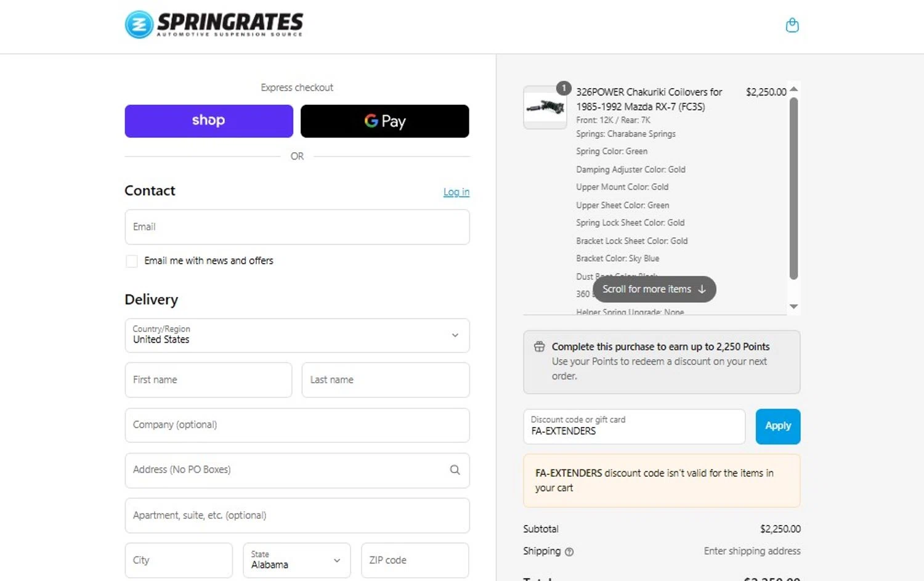Pay with Shop express checkout
The height and width of the screenshot is (581, 924).
point(209,121)
